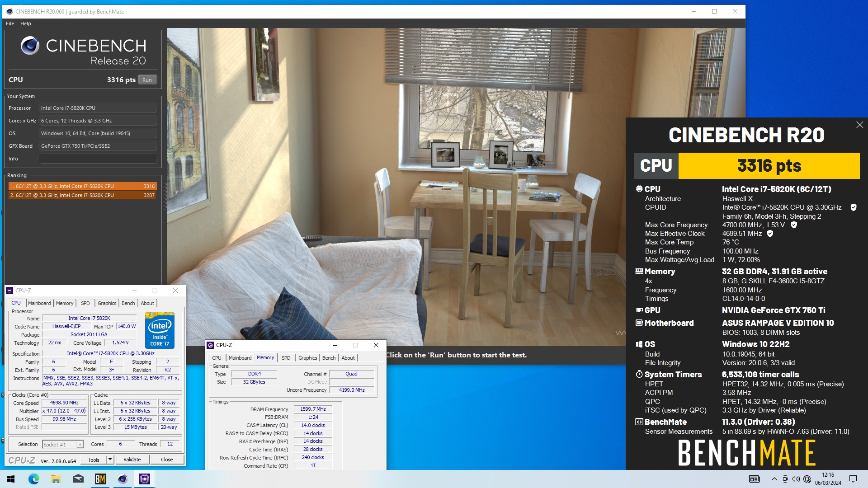Click the Multiplier value x 47.0 in CPU-Z

(x=64, y=411)
